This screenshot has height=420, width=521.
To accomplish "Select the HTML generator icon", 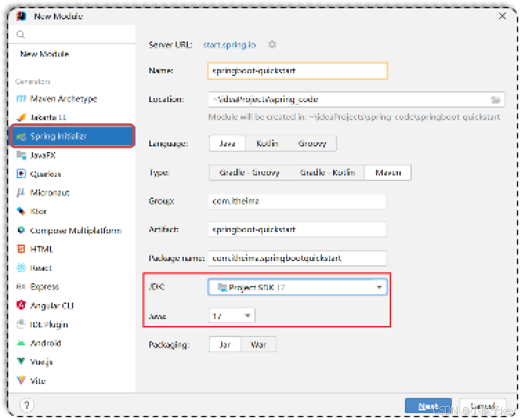I will point(21,249).
